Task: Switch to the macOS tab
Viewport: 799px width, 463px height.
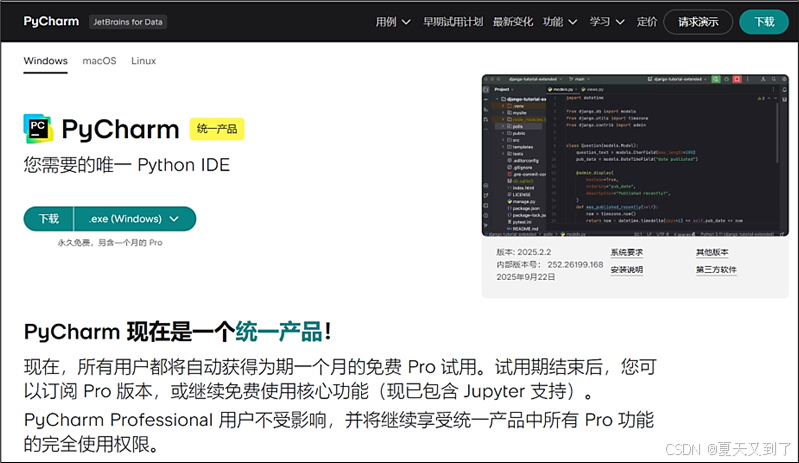Action: [x=99, y=61]
